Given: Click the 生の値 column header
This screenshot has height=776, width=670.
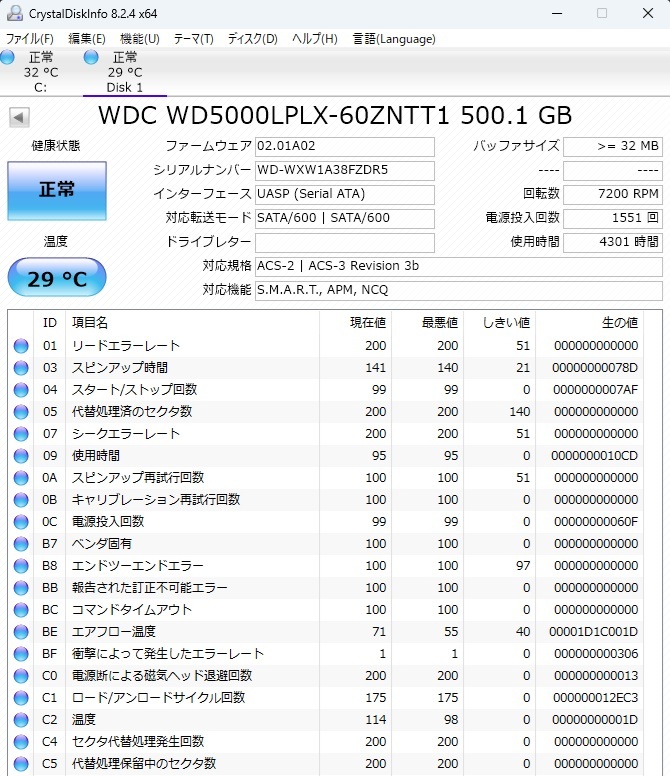Looking at the screenshot, I should tap(589, 323).
